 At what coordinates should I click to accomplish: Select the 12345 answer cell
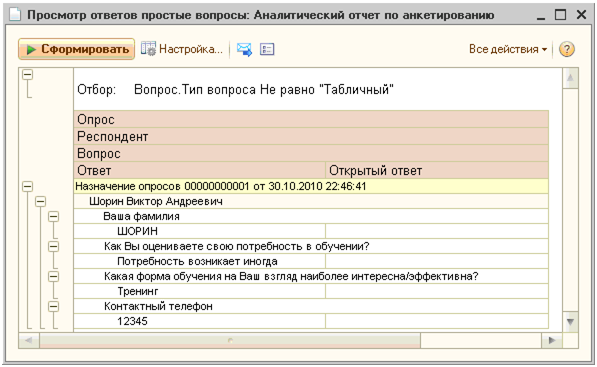pos(200,321)
